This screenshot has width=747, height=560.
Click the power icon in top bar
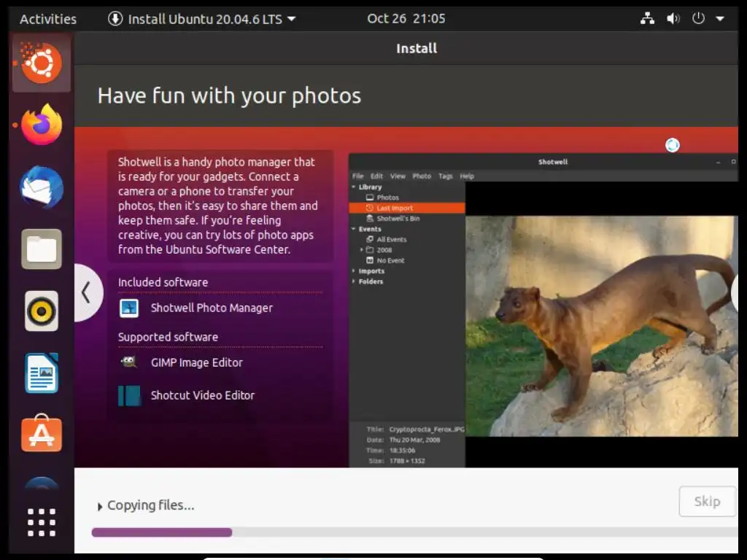(698, 18)
